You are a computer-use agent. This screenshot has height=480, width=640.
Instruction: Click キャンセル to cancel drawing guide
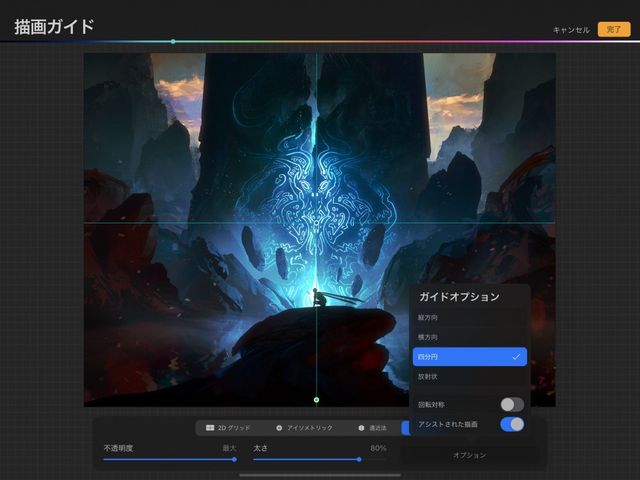571,30
